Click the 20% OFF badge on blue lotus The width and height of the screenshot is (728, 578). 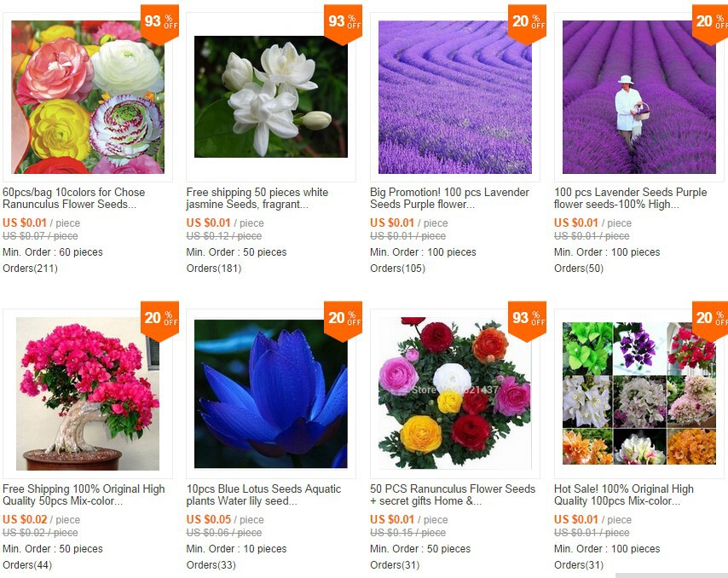(x=343, y=321)
